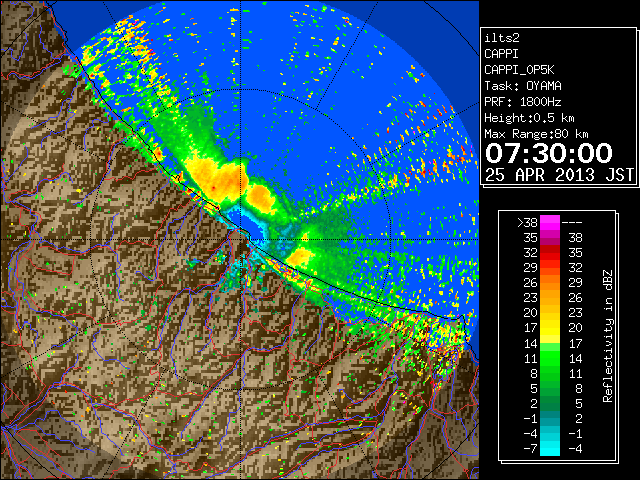Pick the orange 26–29 dBZ legend band
This screenshot has height=480, width=640.
550,283
